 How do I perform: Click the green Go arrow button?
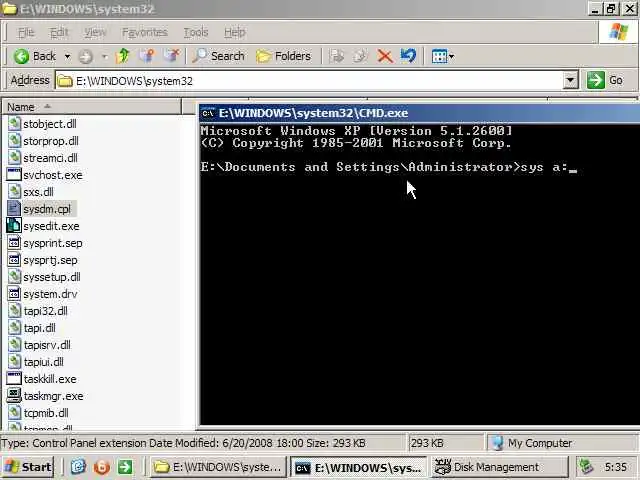(x=596, y=80)
